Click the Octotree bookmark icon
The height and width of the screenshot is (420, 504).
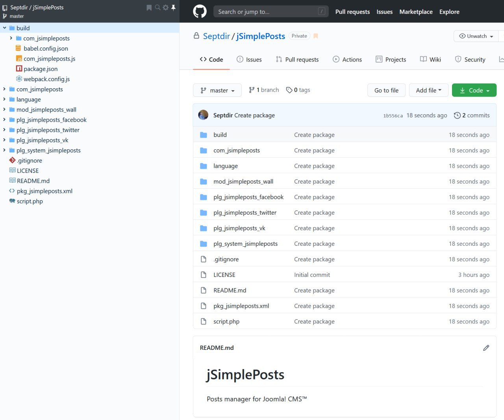pyautogui.click(x=149, y=7)
